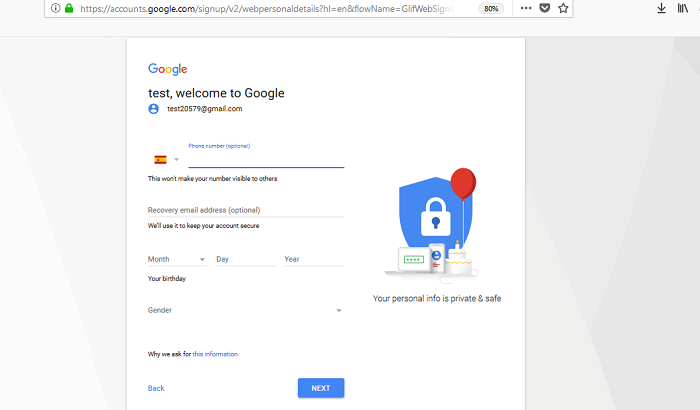Screen dimensions: 700x410
Task: Click the Day birthday field
Action: [x=246, y=259]
